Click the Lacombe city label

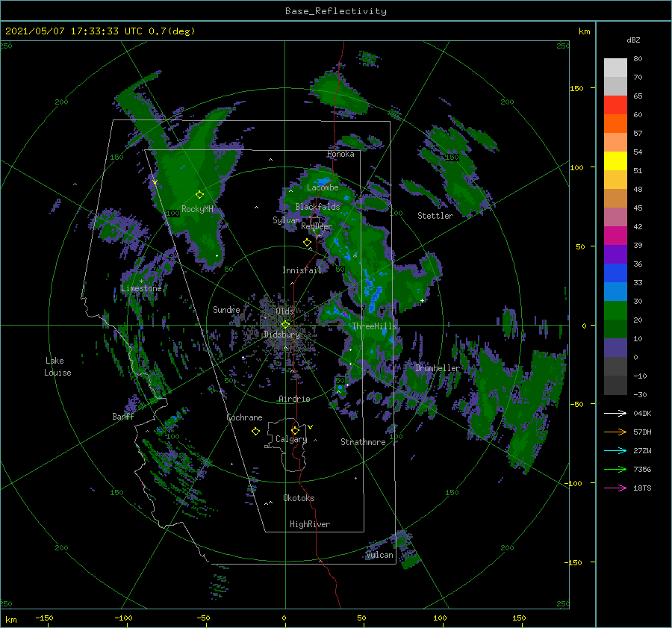tap(323, 187)
